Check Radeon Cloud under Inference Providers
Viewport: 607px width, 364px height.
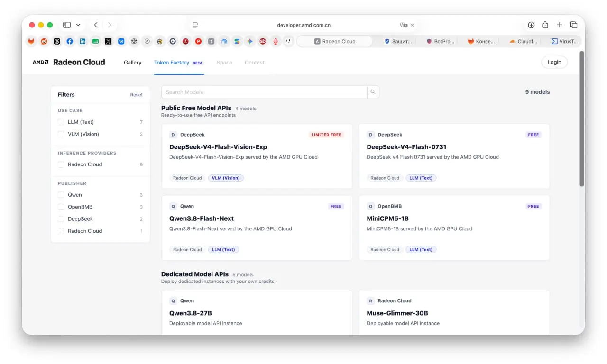[61, 164]
